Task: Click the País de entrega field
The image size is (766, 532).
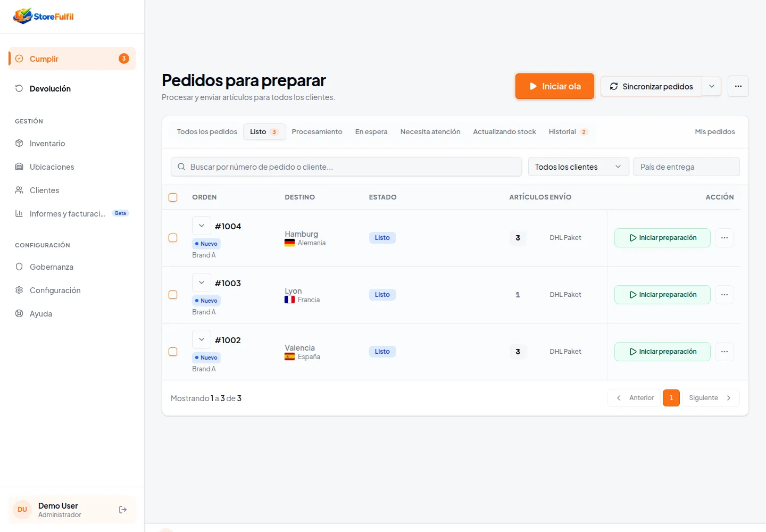Action: point(686,167)
